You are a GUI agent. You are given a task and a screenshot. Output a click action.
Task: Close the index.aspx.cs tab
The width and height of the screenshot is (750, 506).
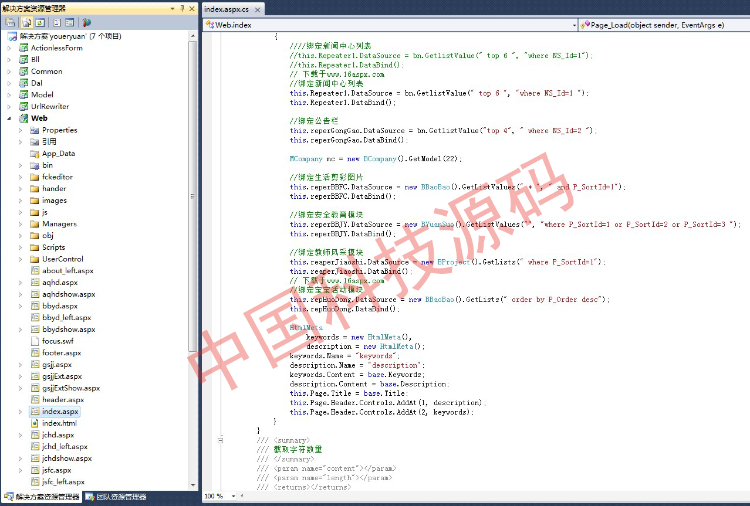[x=257, y=10]
